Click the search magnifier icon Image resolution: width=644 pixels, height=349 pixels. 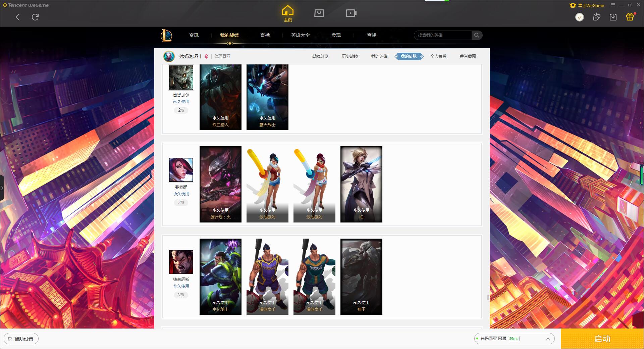(477, 35)
